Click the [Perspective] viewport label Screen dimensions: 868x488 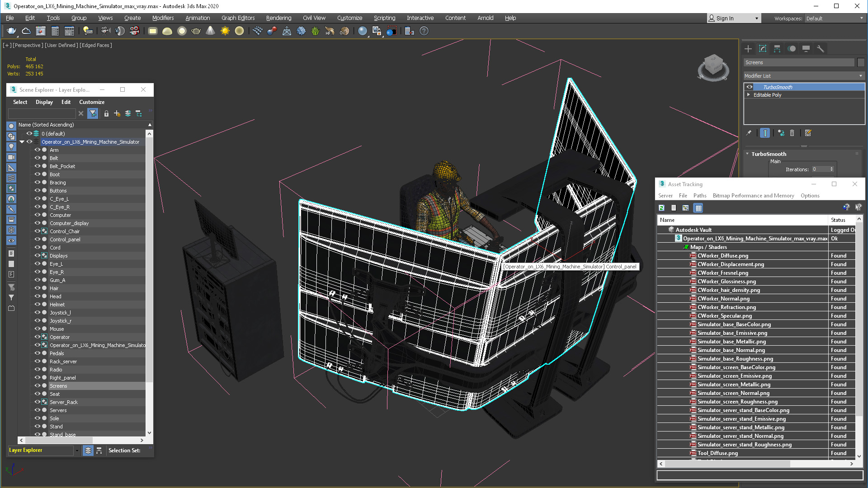click(28, 45)
